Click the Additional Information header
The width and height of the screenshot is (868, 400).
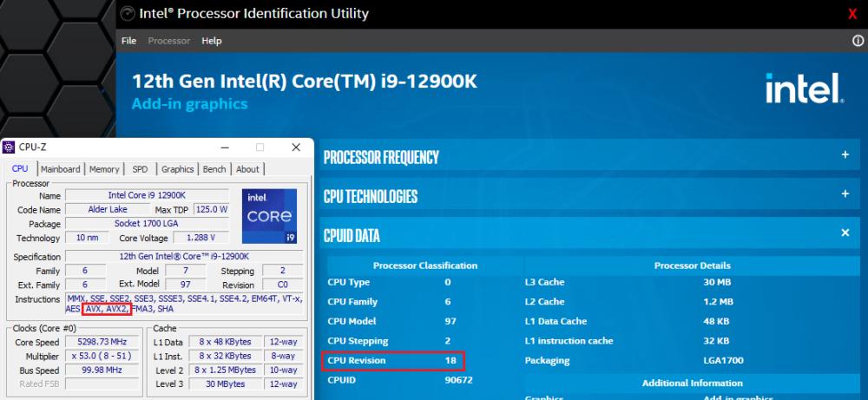(692, 383)
